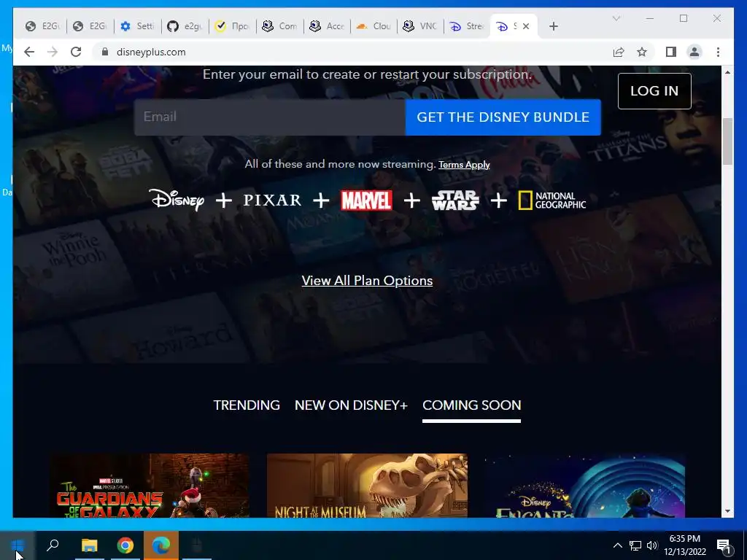Viewport: 747px width, 560px height.
Task: Switch to the Disney Stre tab
Action: click(x=468, y=26)
